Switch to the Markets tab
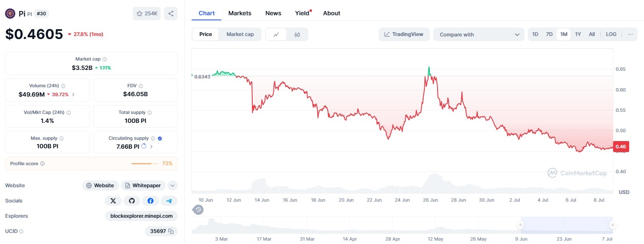Screen dimensions: 644x244 click(x=240, y=13)
